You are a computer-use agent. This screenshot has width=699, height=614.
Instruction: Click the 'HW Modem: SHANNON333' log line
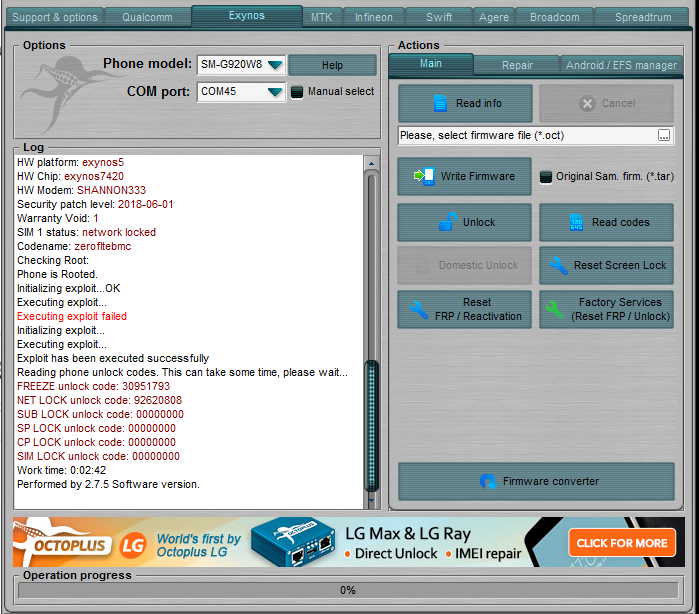point(82,190)
